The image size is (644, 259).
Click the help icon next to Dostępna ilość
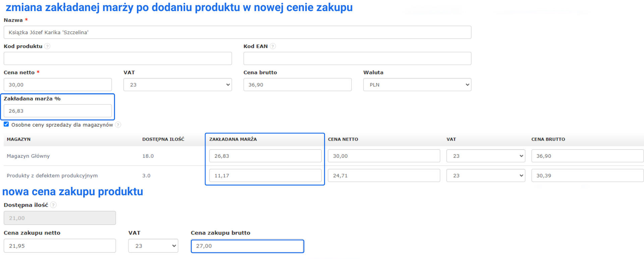[53, 205]
